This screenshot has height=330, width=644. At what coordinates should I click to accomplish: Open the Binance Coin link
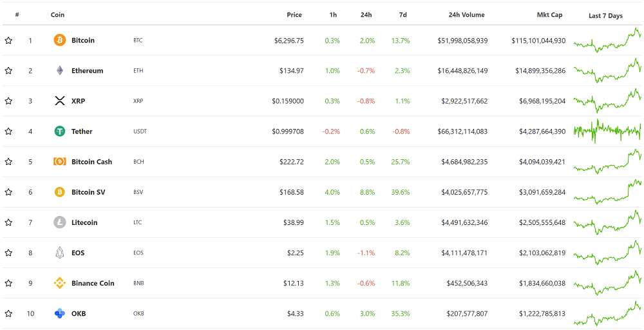(x=93, y=283)
